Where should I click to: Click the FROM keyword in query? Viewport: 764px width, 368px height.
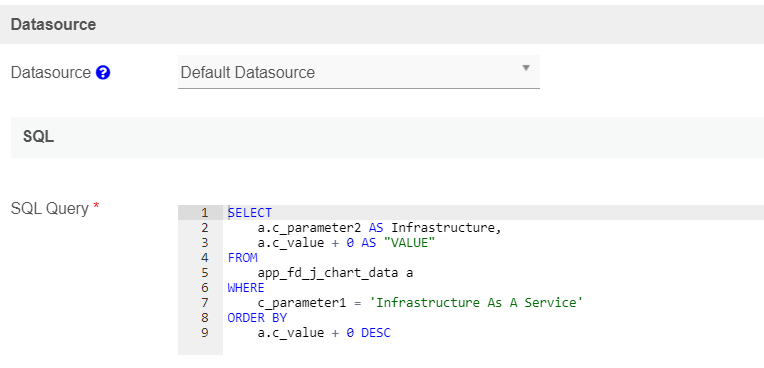coord(242,258)
